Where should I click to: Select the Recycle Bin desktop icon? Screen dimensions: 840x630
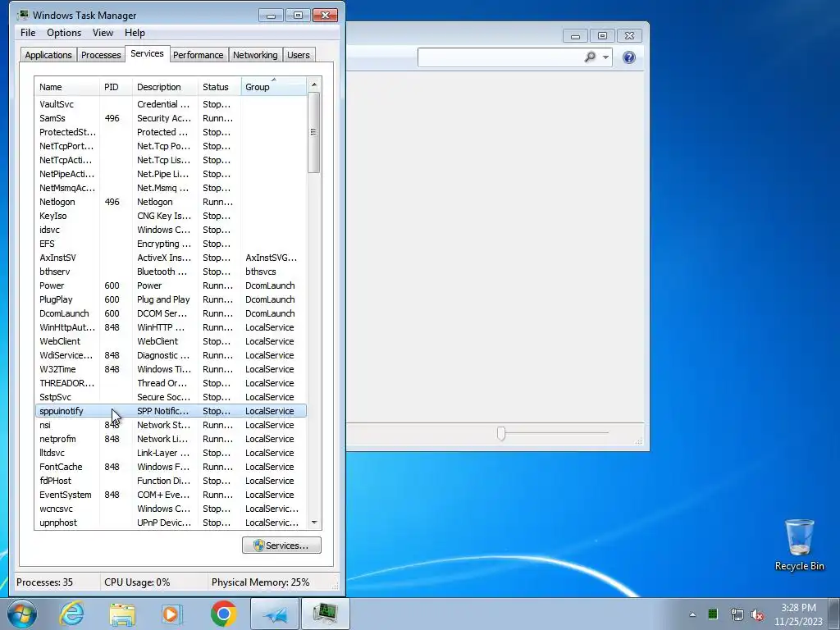[799, 545]
